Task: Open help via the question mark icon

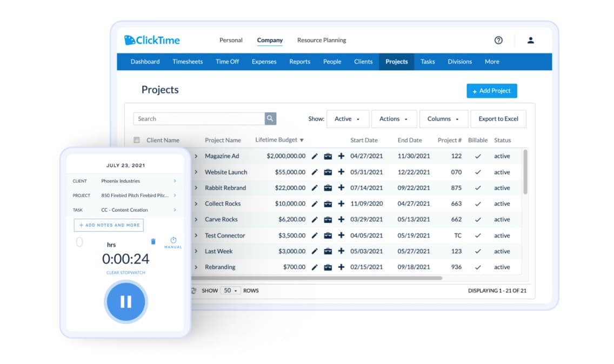Action: pyautogui.click(x=498, y=40)
